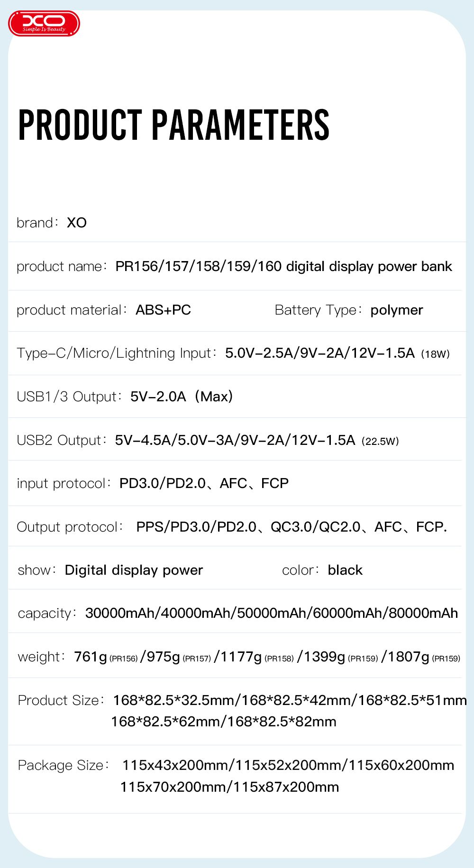Select the 22.5W output wattage note
This screenshot has height=868, width=474.
pyautogui.click(x=380, y=441)
